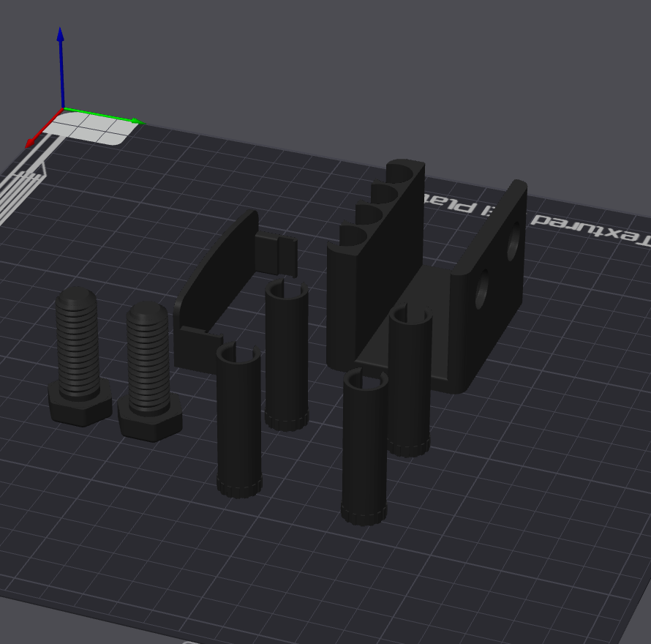Click the lower hole in the mounting plate
This screenshot has height=644, width=651.
pyautogui.click(x=483, y=289)
